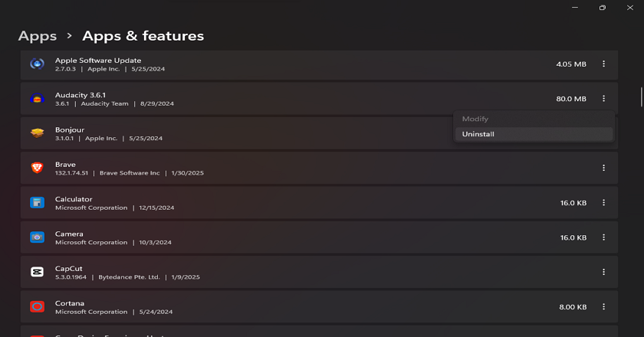
Task: Click the vertical scrollbar thumb
Action: [641, 97]
